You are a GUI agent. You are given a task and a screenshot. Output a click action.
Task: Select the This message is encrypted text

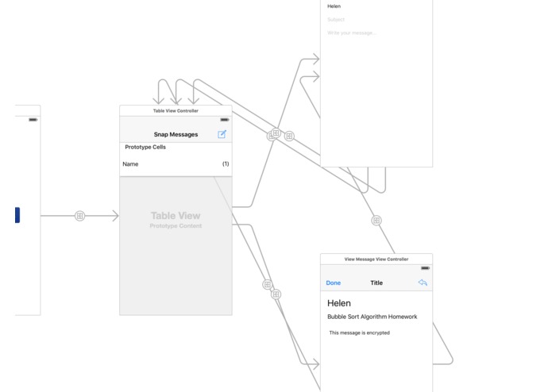pyautogui.click(x=360, y=332)
